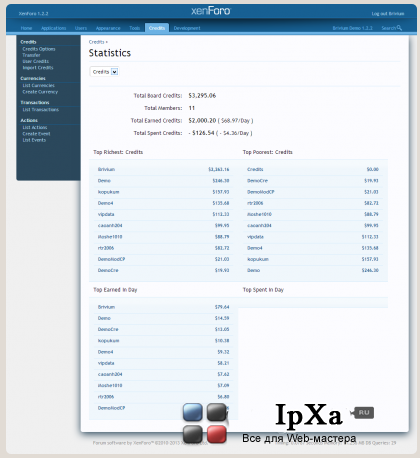Click the Search magnifier icon
The height and width of the screenshot is (458, 420).
click(399, 28)
